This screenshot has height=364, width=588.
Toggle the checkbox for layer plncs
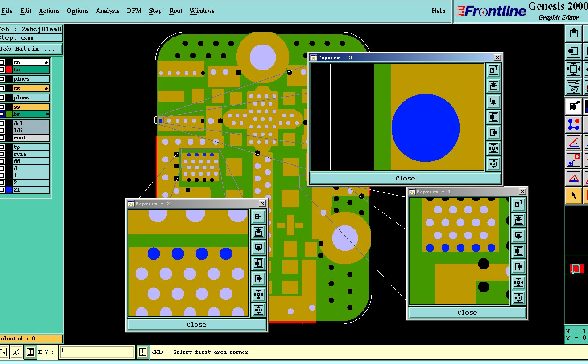[x=2, y=79]
